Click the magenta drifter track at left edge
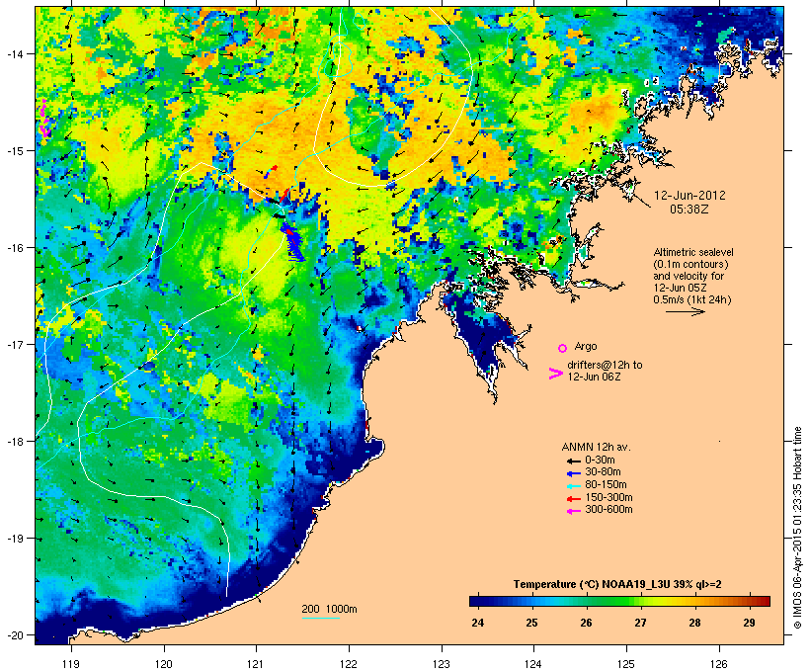The height and width of the screenshot is (672, 810). [44, 119]
